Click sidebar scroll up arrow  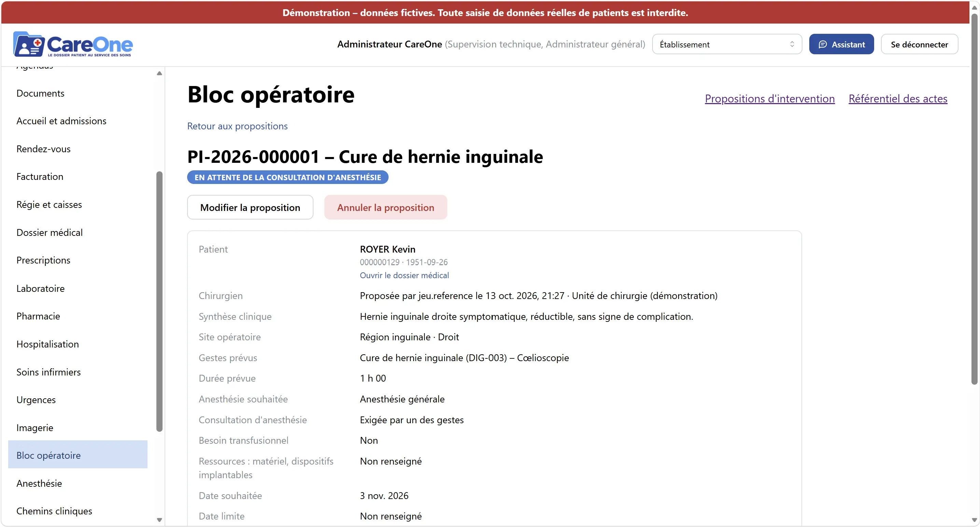(159, 73)
